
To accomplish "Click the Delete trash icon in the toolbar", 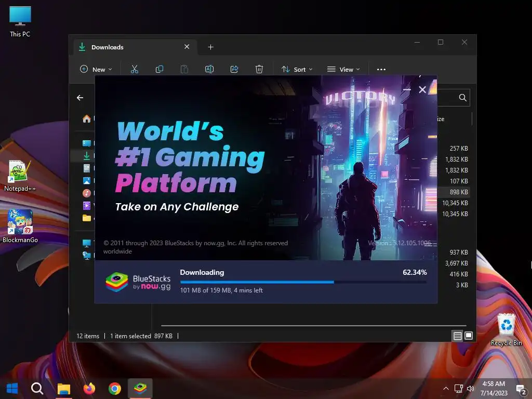I will (x=259, y=69).
